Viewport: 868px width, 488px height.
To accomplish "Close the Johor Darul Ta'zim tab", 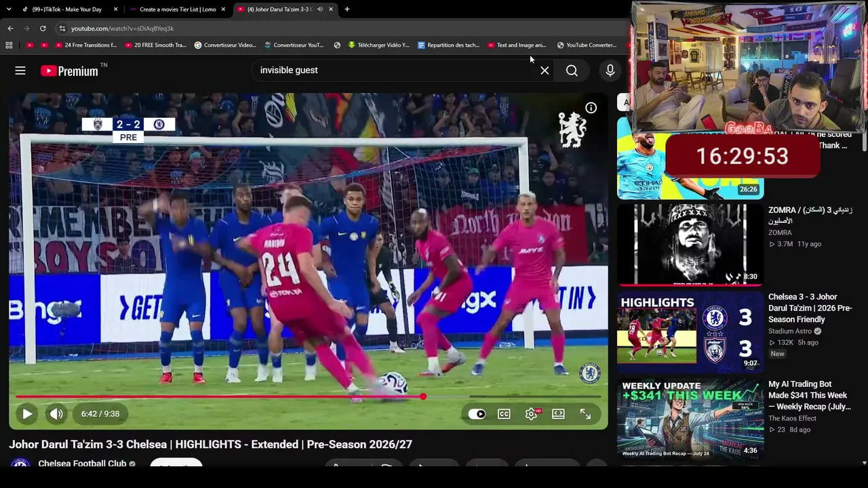I will 331,9.
